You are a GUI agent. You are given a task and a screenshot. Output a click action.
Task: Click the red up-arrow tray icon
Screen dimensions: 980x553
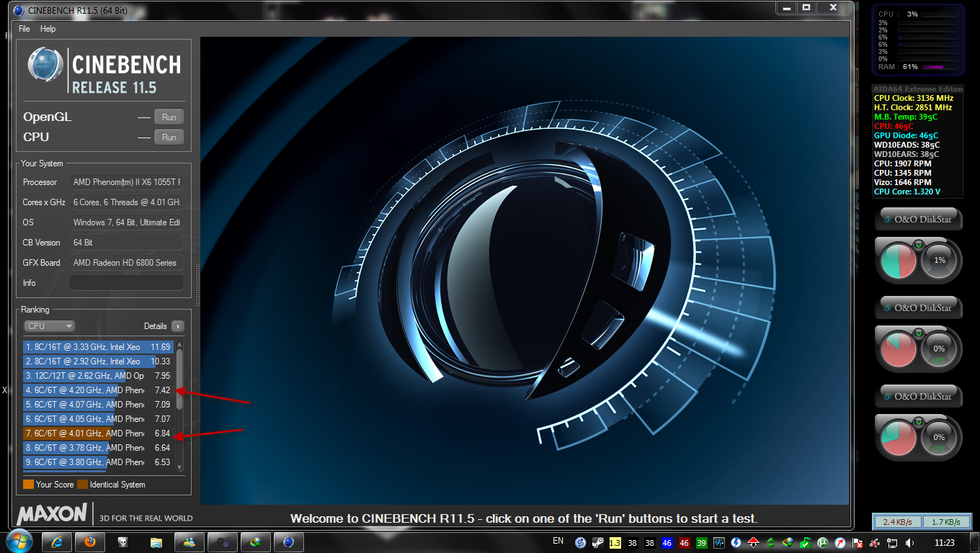tap(753, 542)
